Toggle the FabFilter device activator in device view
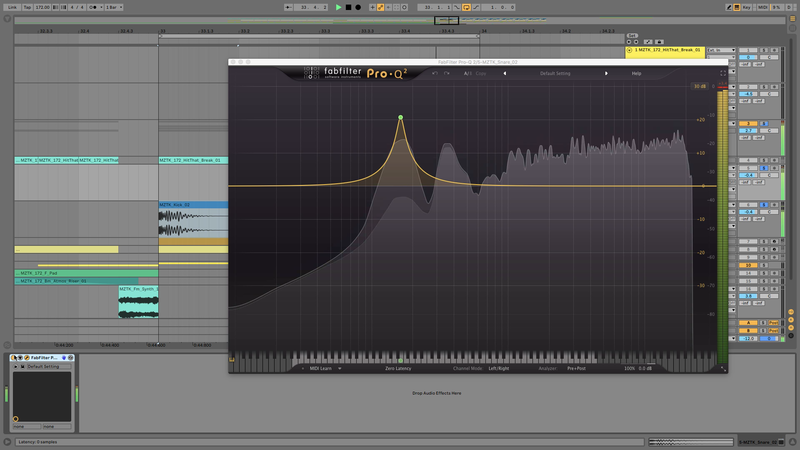The width and height of the screenshot is (800, 450). pyautogui.click(x=14, y=358)
